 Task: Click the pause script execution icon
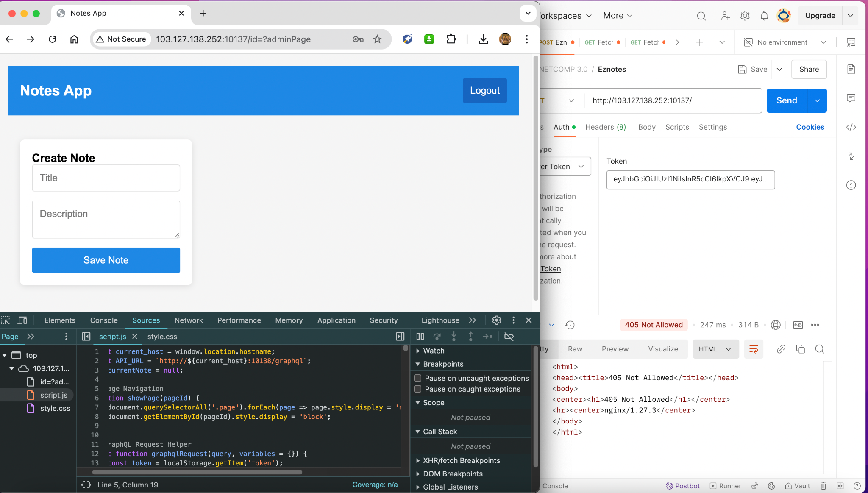tap(420, 336)
